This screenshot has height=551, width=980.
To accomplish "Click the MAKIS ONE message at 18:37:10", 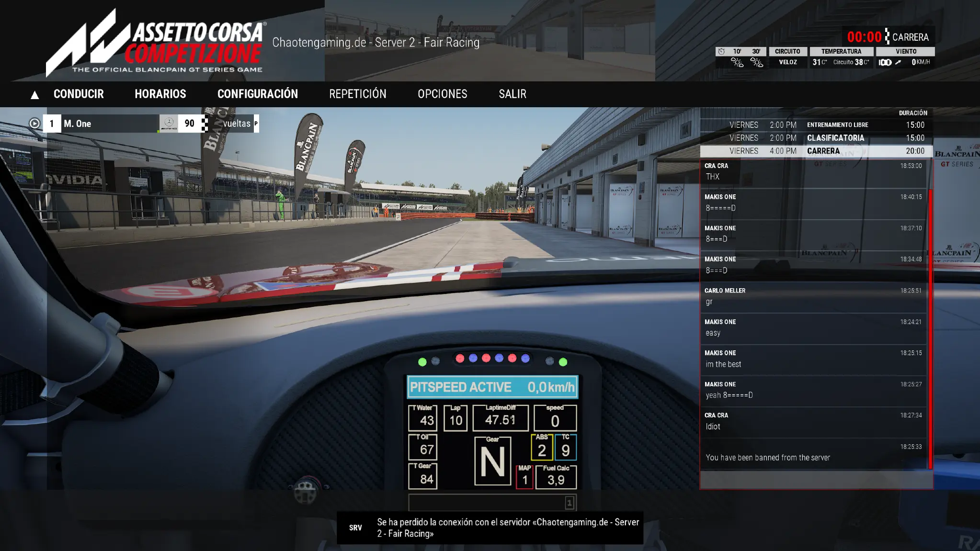I will [x=813, y=235].
